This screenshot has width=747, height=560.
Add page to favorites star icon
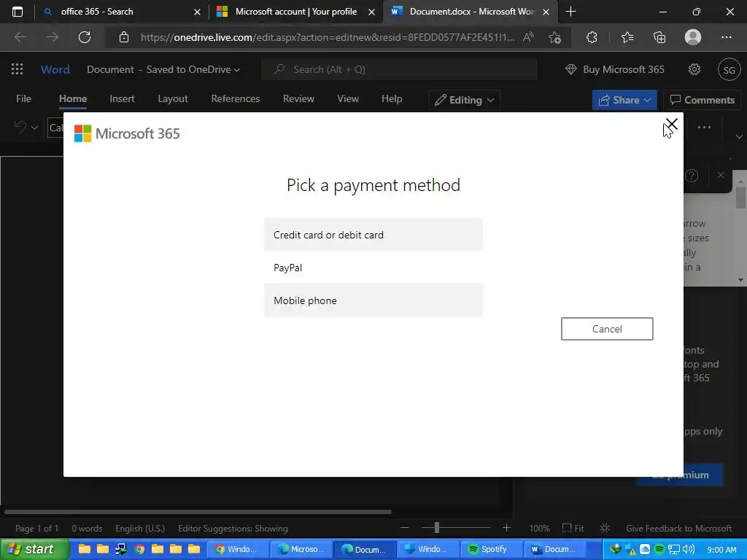[x=554, y=37]
